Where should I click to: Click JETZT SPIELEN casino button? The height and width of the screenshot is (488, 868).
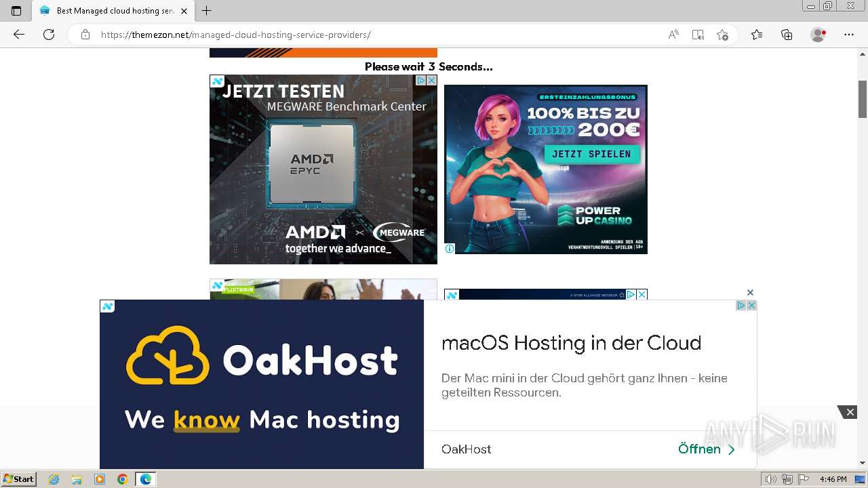point(591,154)
